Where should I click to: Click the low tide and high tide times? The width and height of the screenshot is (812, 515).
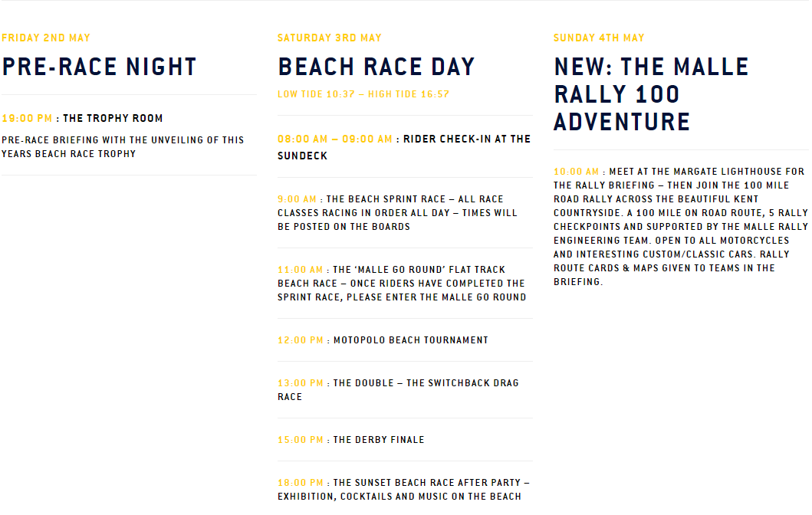pyautogui.click(x=363, y=94)
